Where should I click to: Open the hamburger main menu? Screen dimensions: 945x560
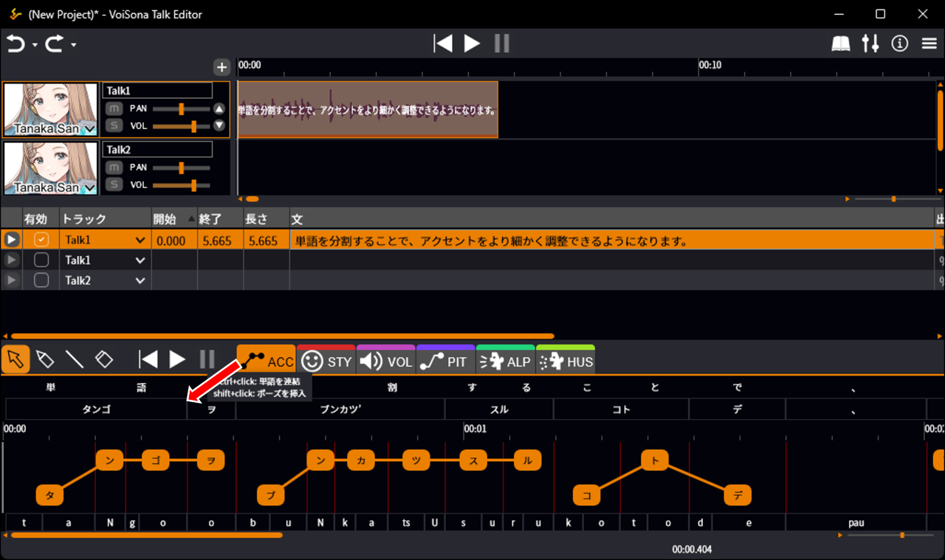(929, 44)
